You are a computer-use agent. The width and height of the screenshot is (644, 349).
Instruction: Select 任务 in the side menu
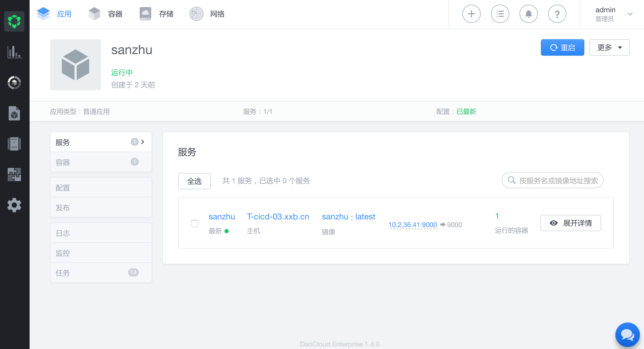click(101, 272)
